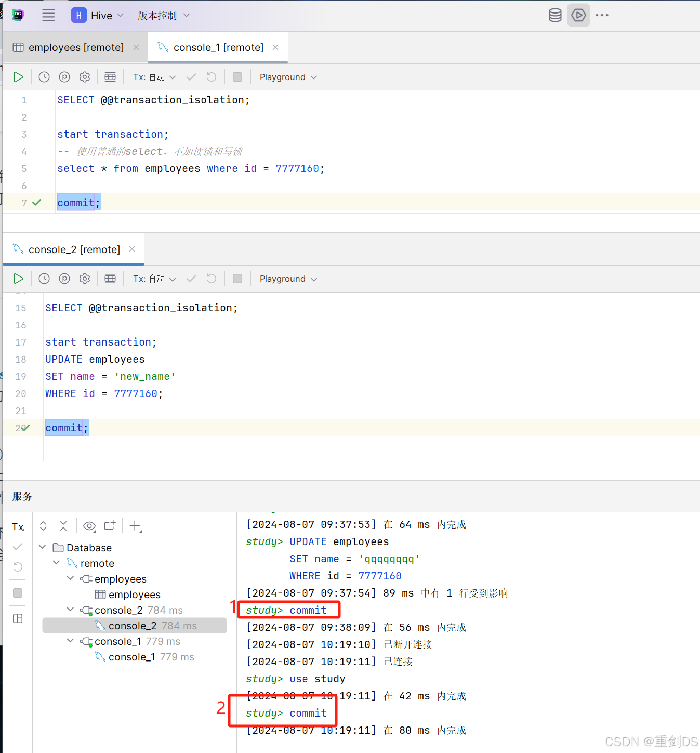Click explain plan icon in console_2
This screenshot has height=753, width=700.
64,279
